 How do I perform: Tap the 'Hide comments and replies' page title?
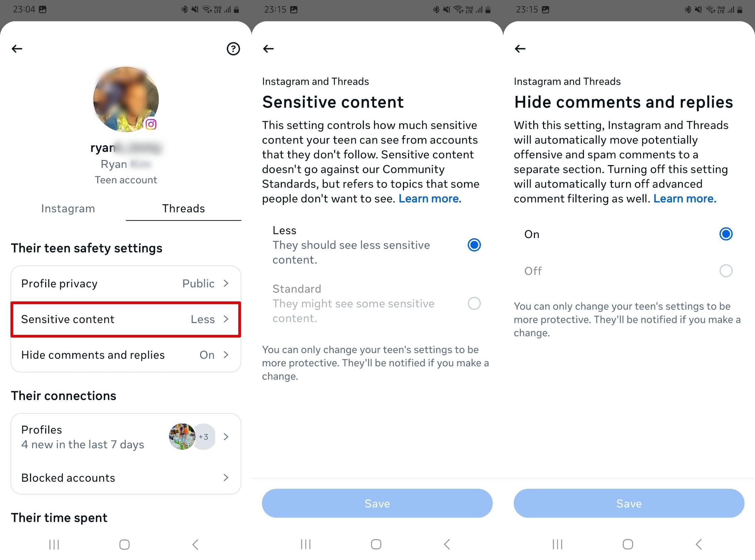pos(623,102)
